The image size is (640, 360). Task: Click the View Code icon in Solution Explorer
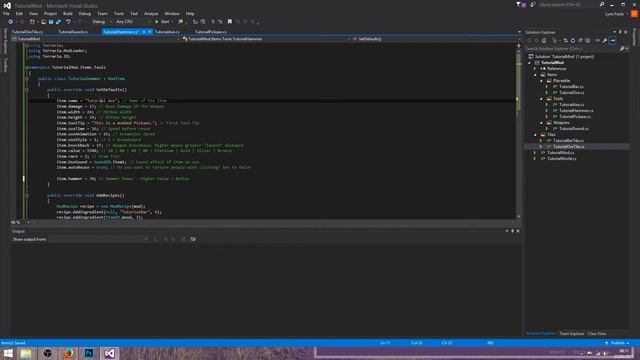[598, 40]
